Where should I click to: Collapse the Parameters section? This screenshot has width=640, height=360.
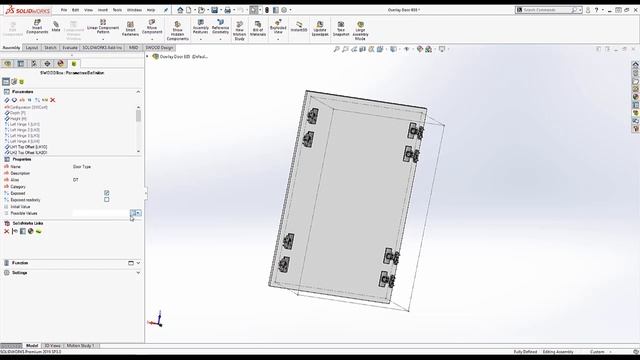pos(138,92)
